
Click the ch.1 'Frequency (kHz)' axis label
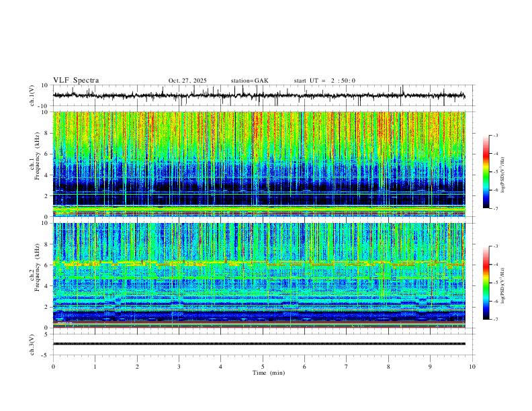point(37,156)
